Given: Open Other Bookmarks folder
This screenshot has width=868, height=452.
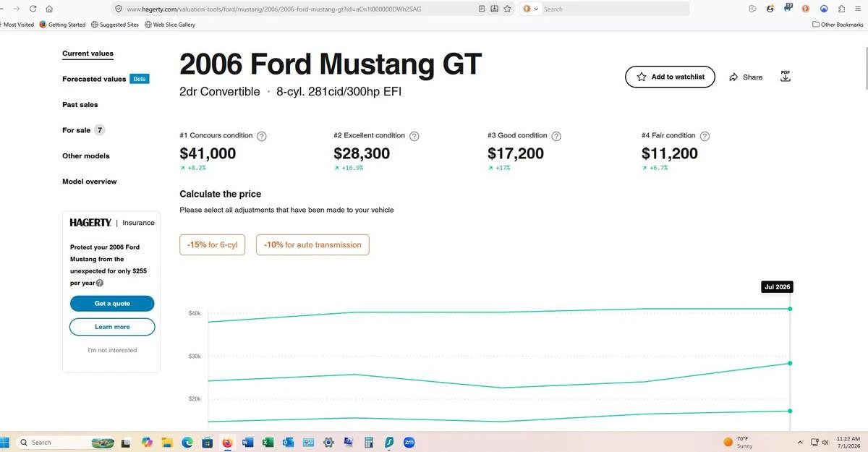Looking at the screenshot, I should (838, 25).
